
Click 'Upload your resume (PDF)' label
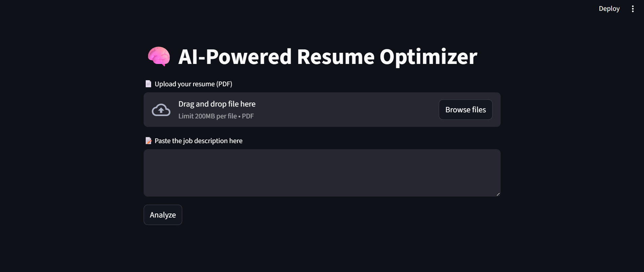193,84
